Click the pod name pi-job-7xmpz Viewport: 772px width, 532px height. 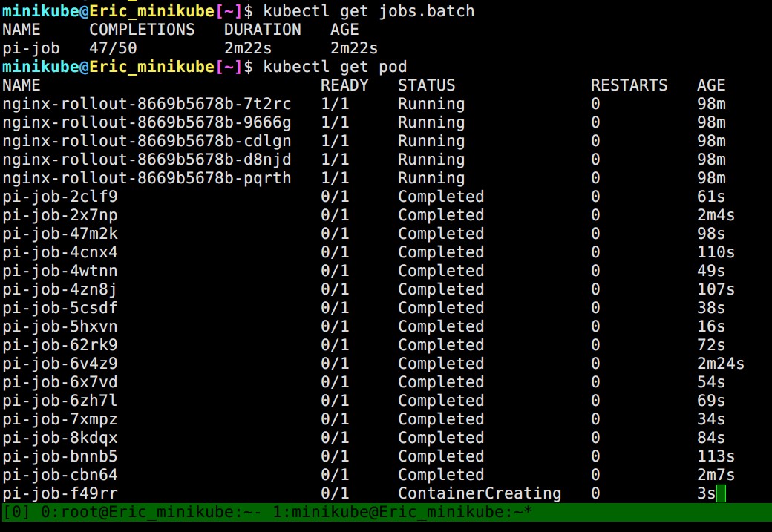click(x=60, y=419)
